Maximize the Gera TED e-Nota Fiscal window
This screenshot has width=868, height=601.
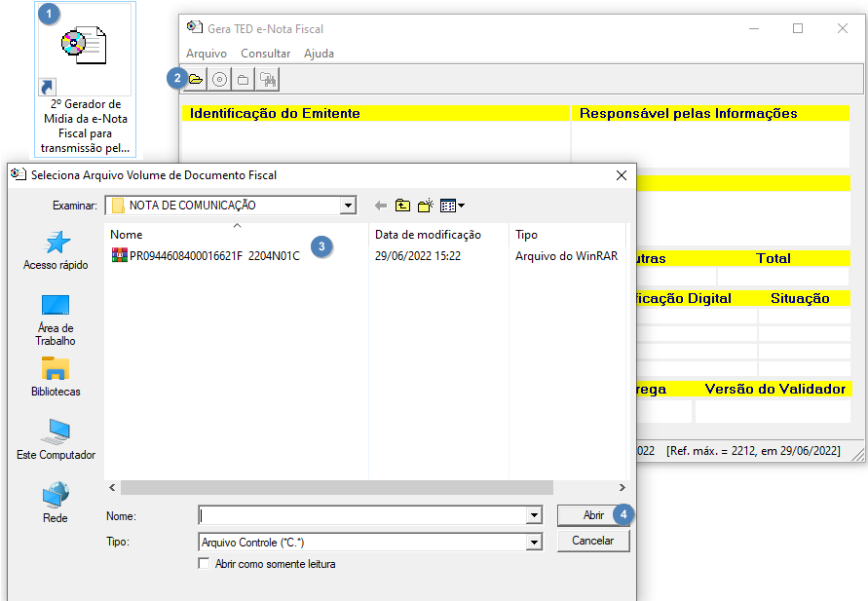pos(798,28)
